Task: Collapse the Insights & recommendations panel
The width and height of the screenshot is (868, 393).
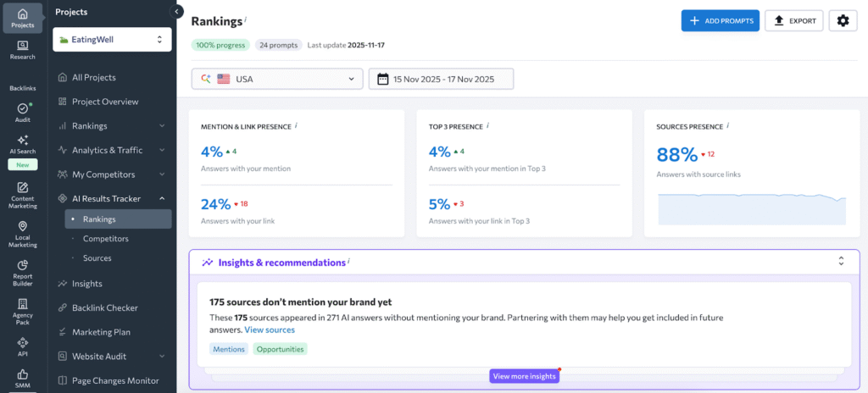Action: coord(841,262)
